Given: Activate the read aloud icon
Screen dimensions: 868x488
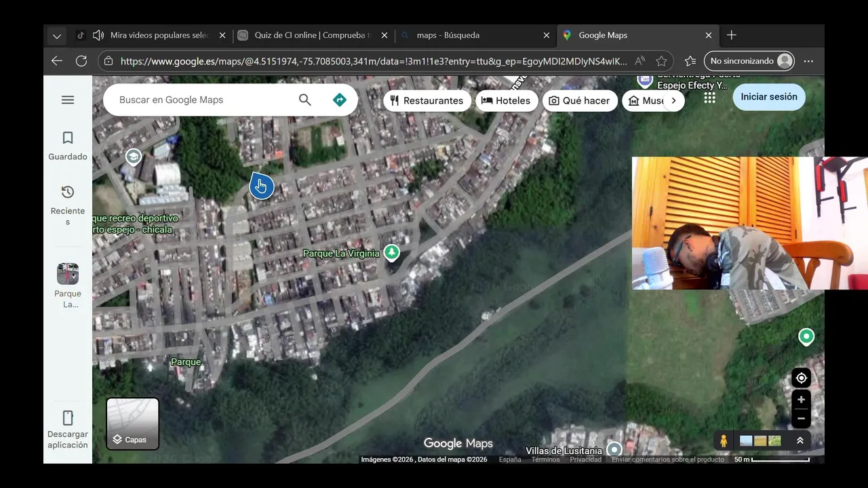Looking at the screenshot, I should click(x=640, y=61).
